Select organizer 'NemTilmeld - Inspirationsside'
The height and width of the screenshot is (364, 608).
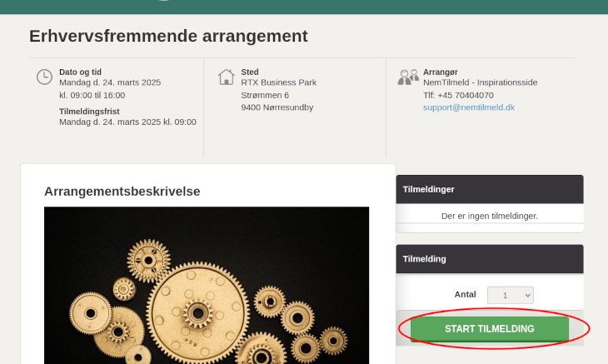480,82
